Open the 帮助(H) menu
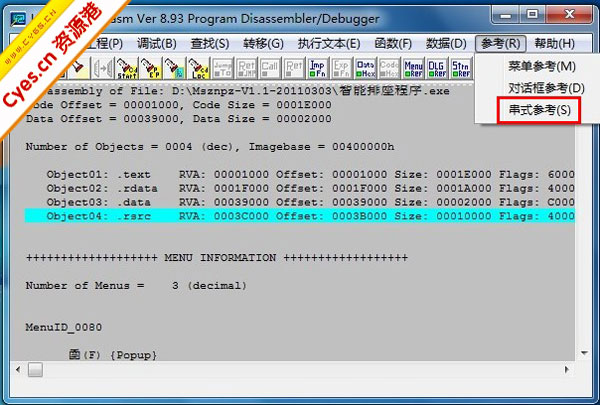The height and width of the screenshot is (405, 600). click(x=553, y=44)
